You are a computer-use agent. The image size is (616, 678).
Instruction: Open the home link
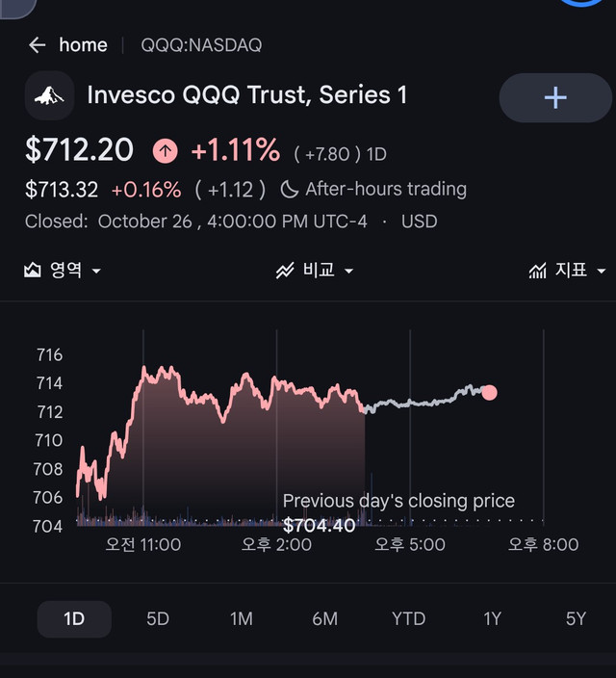[83, 45]
